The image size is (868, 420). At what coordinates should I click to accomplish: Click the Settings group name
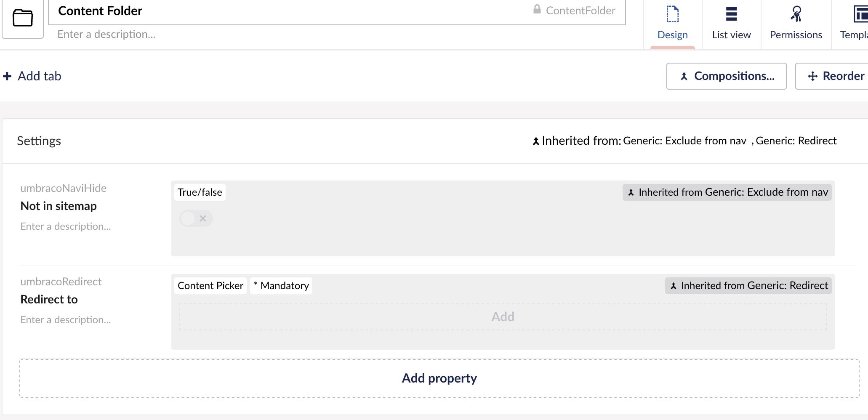[39, 141]
